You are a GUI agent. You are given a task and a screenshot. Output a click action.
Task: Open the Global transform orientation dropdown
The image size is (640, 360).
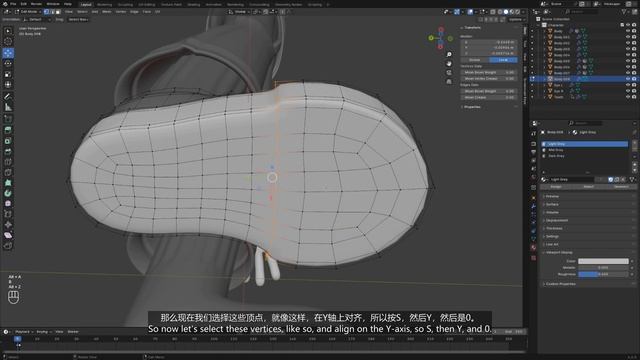(x=240, y=12)
